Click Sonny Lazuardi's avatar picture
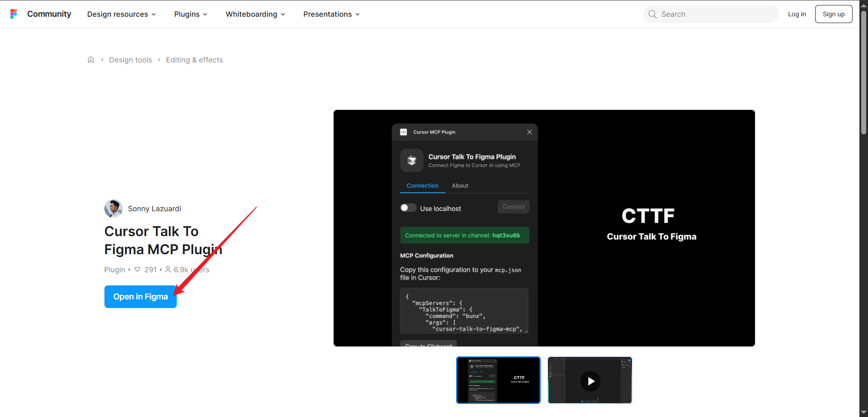 [x=113, y=208]
